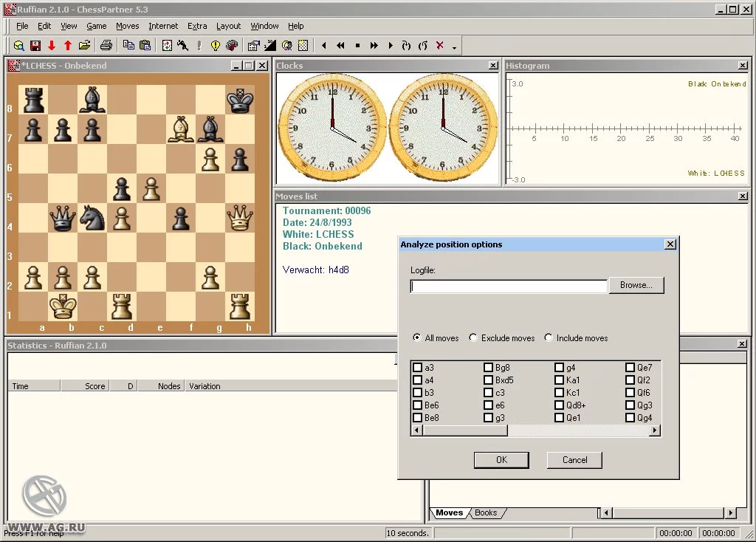Open the Moves menu
The width and height of the screenshot is (756, 542).
pyautogui.click(x=127, y=26)
